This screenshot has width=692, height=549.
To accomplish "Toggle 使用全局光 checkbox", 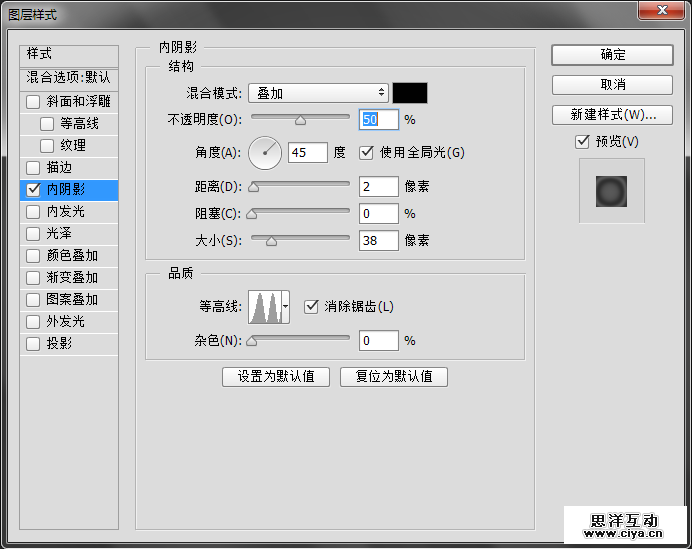I will [366, 153].
